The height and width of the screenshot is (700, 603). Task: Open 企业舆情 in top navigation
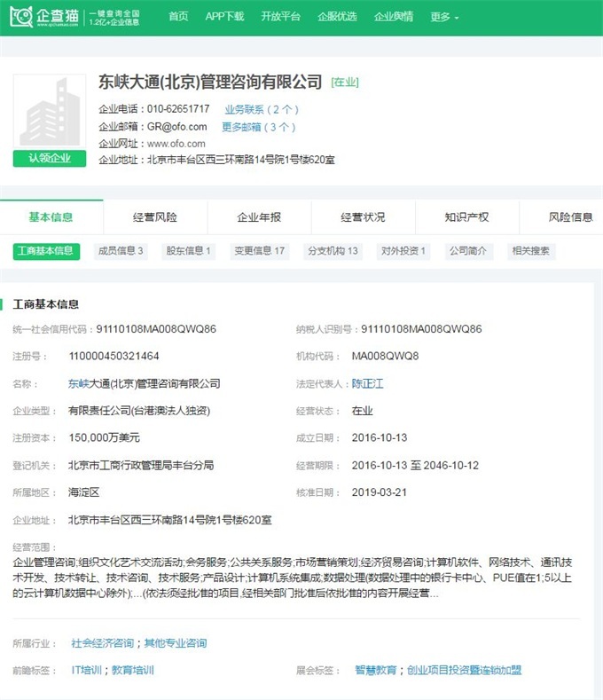394,17
